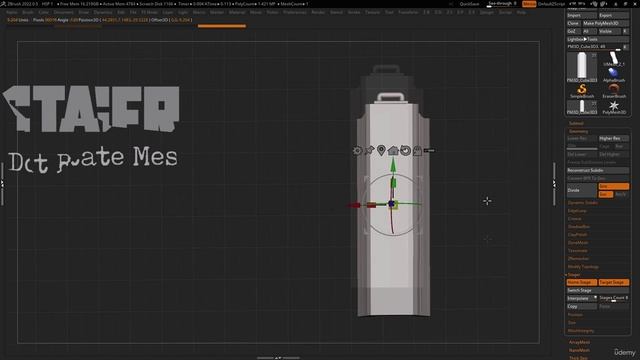
Task: Click Make PolyMesh3D button
Action: pos(605,24)
